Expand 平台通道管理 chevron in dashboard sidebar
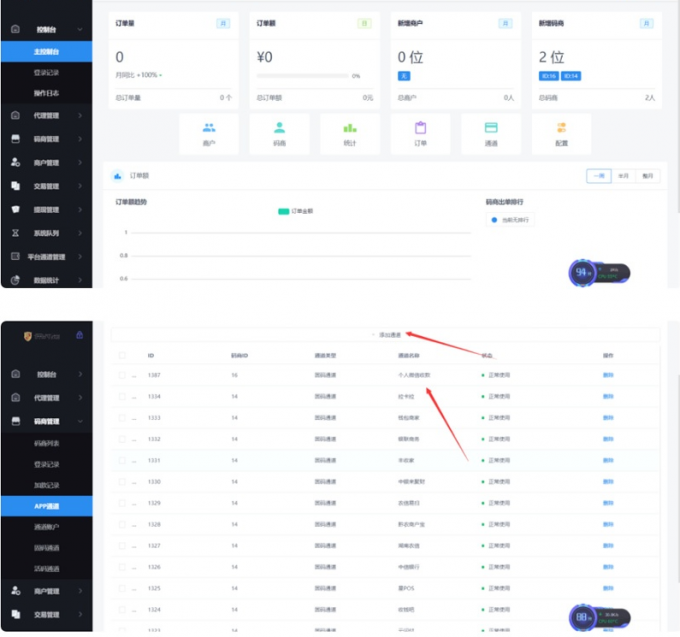Viewport: 680px width, 637px height. (x=80, y=256)
